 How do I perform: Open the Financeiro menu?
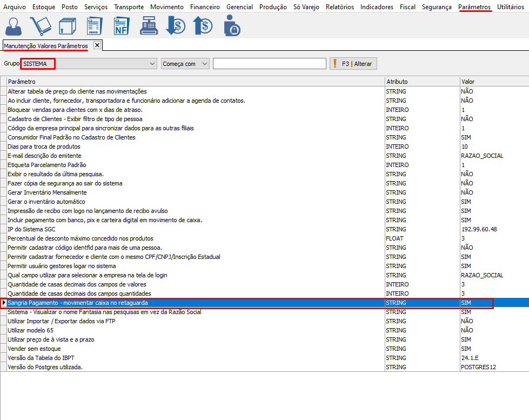[205, 7]
